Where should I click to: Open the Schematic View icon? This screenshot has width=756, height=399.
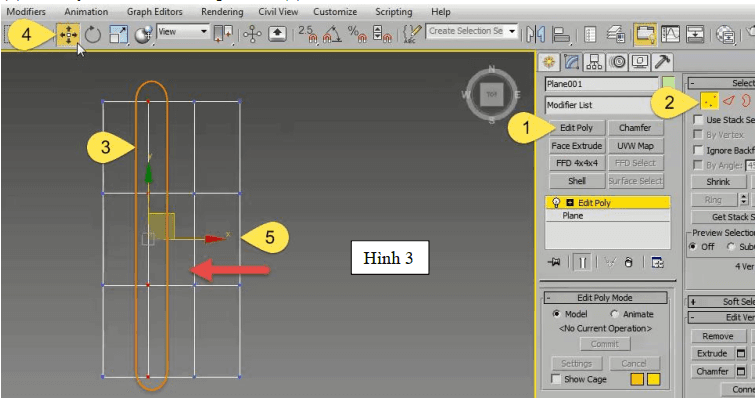(x=695, y=34)
